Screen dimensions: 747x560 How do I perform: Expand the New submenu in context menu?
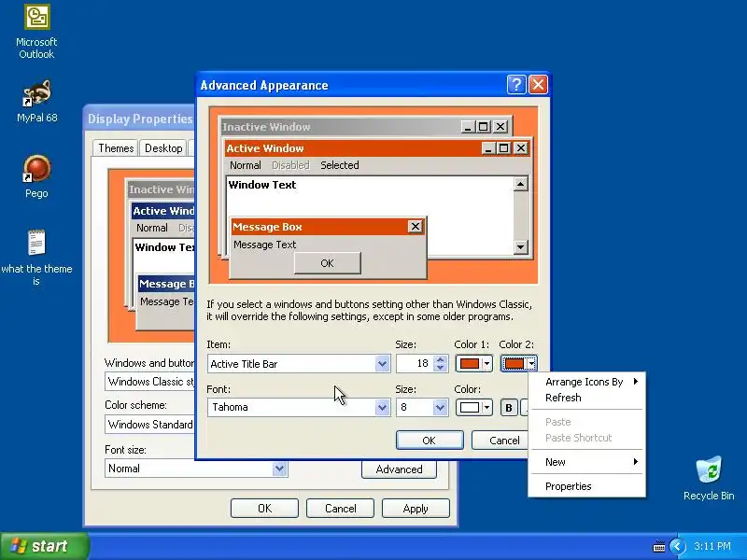pos(587,462)
